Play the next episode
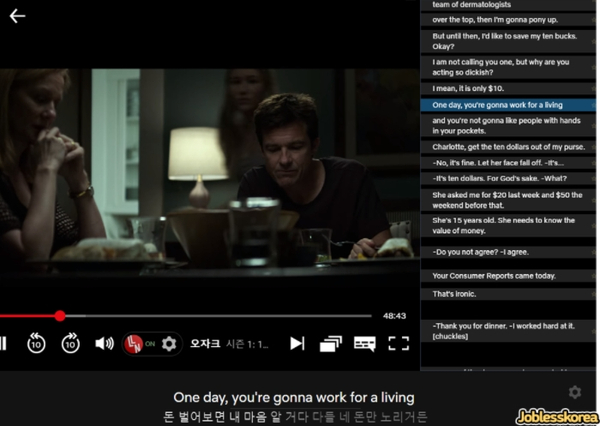 point(297,343)
